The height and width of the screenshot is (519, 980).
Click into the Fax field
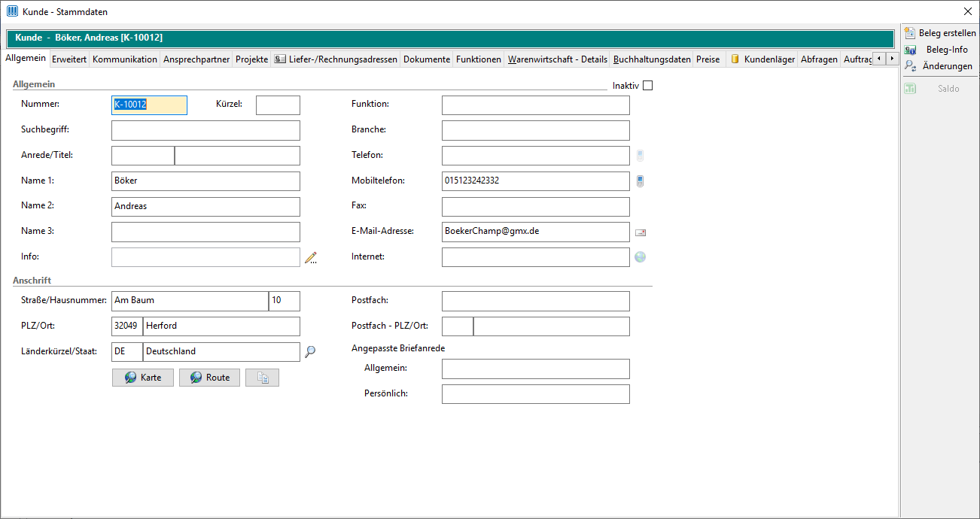(x=536, y=207)
